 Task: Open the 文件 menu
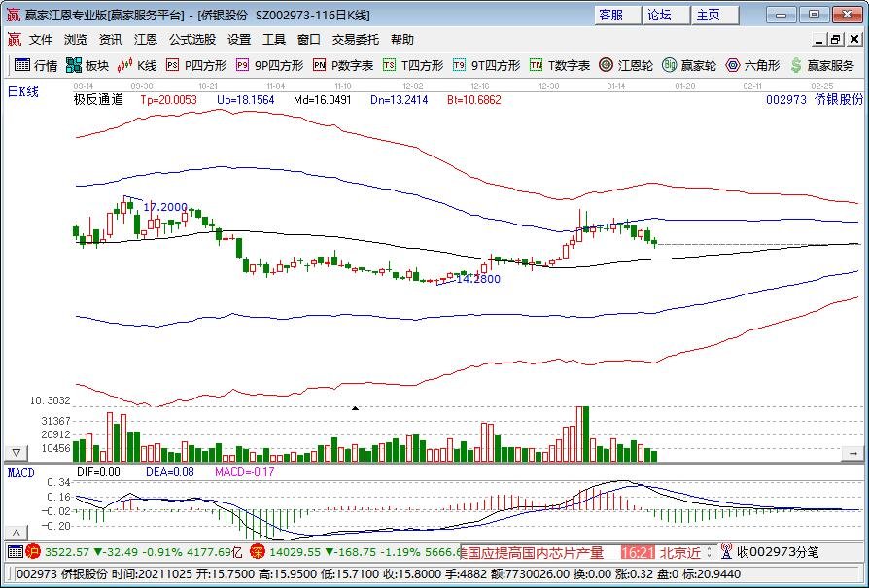pos(41,39)
